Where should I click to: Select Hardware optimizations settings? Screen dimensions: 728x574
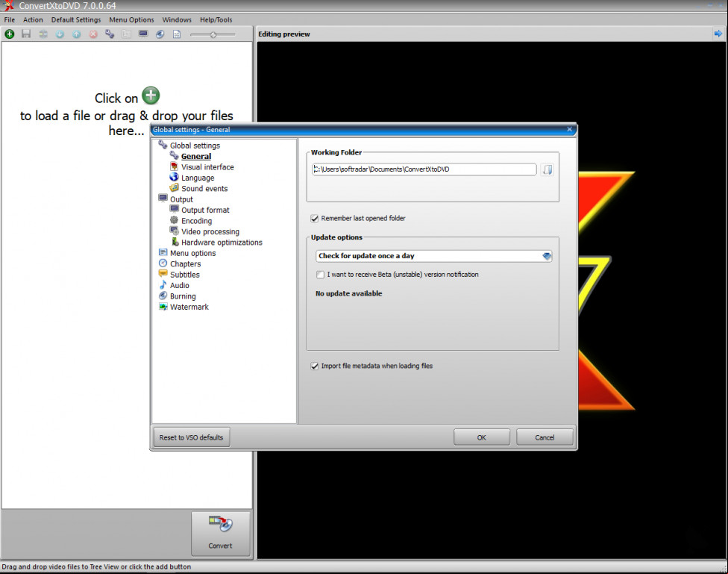pos(222,242)
